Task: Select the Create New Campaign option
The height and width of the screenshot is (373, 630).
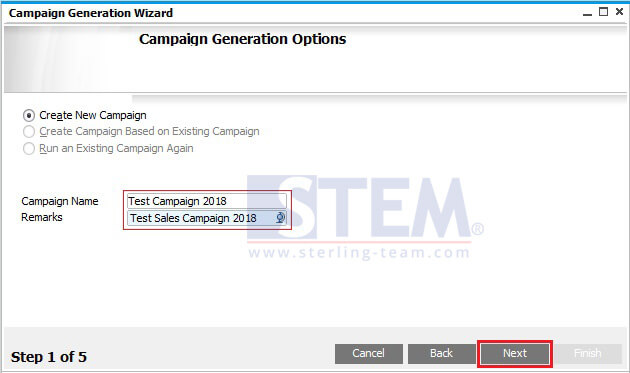Action: point(29,116)
